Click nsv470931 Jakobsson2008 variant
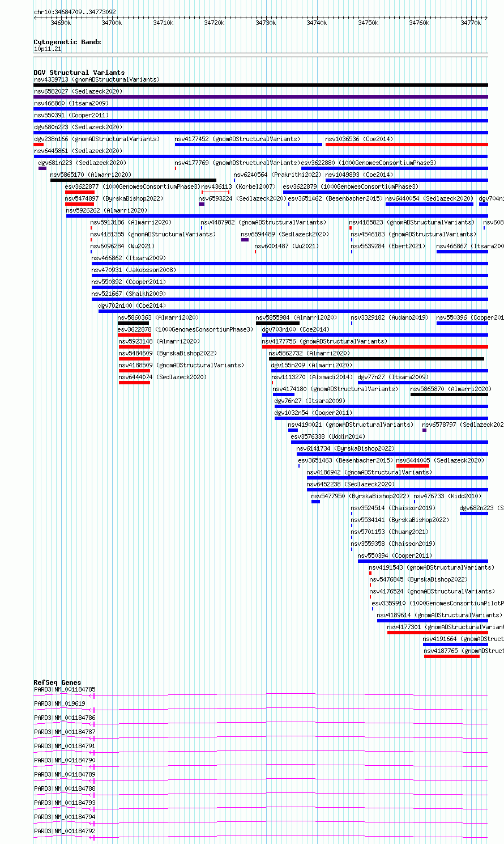 coord(134,270)
